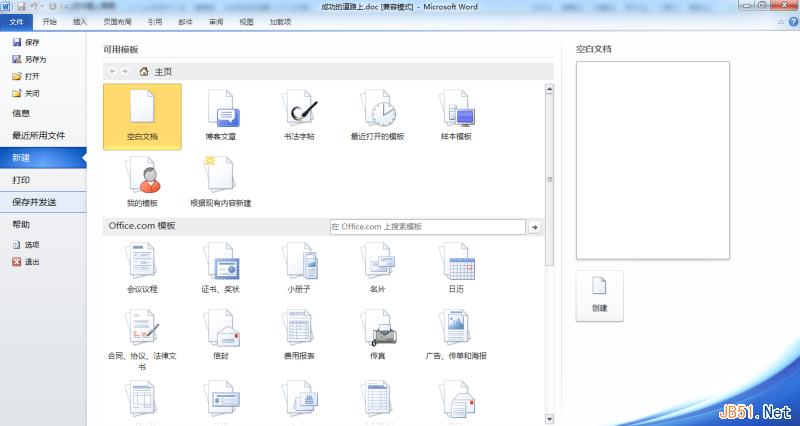Click the 创建 create button
The image size is (800, 426).
pos(599,296)
